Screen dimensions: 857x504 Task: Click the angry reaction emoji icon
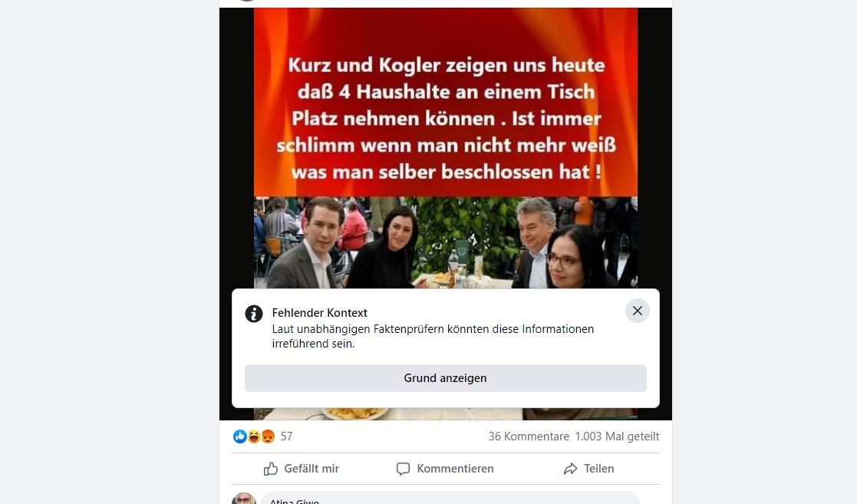(268, 436)
